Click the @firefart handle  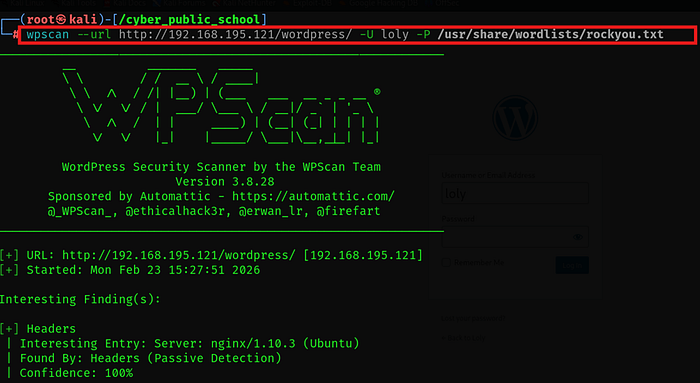click(x=348, y=211)
